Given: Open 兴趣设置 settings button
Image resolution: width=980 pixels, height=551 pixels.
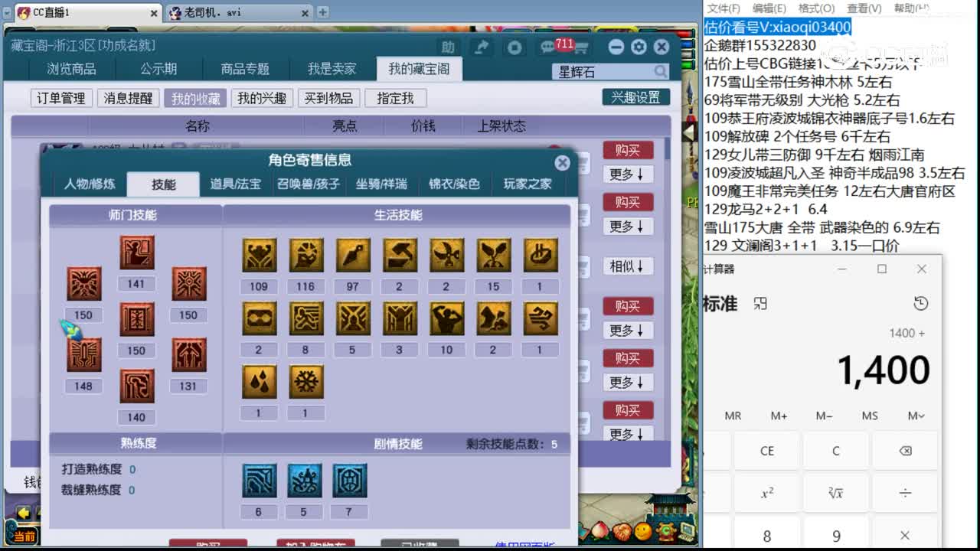Looking at the screenshot, I should (636, 97).
